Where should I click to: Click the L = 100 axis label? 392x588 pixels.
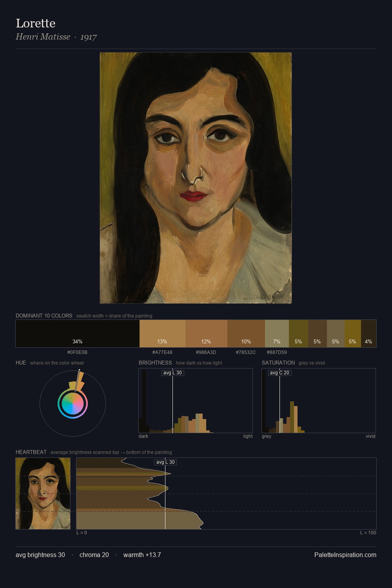(368, 533)
